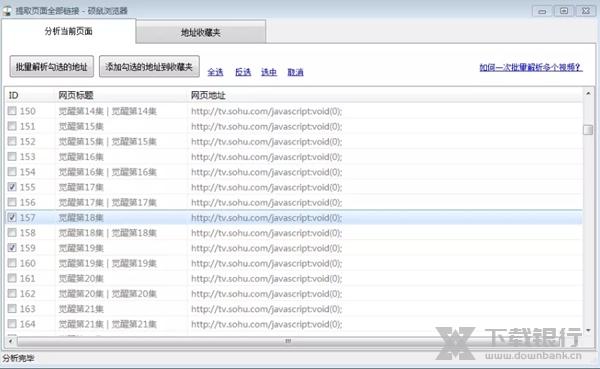The image size is (600, 369).
Task: Check the box for row 150
Action: [x=12, y=111]
